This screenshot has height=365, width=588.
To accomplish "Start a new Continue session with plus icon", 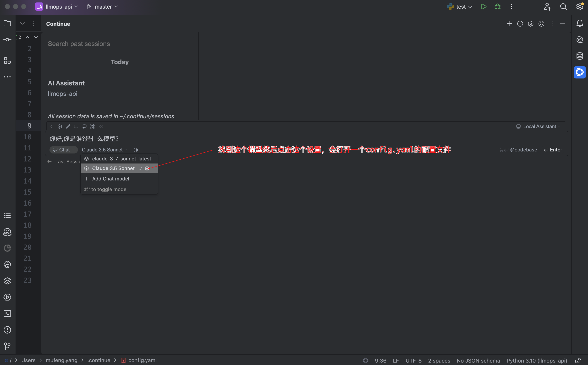I will click(509, 24).
